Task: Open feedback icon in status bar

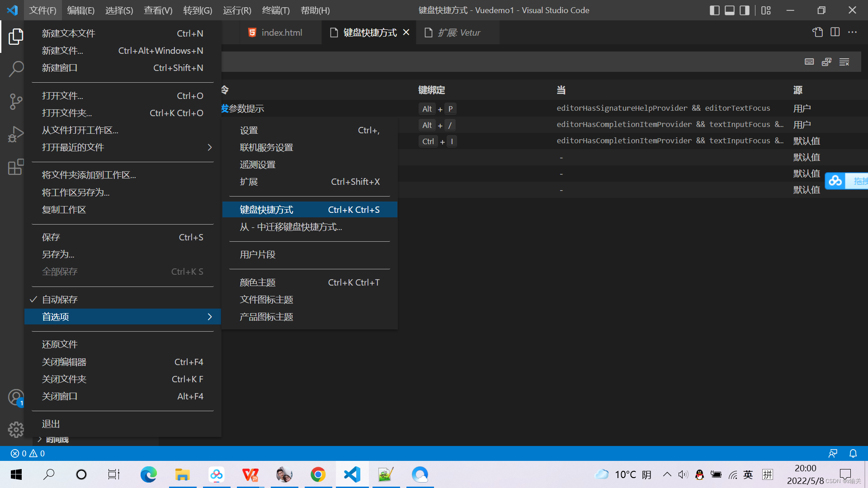Action: (x=833, y=453)
